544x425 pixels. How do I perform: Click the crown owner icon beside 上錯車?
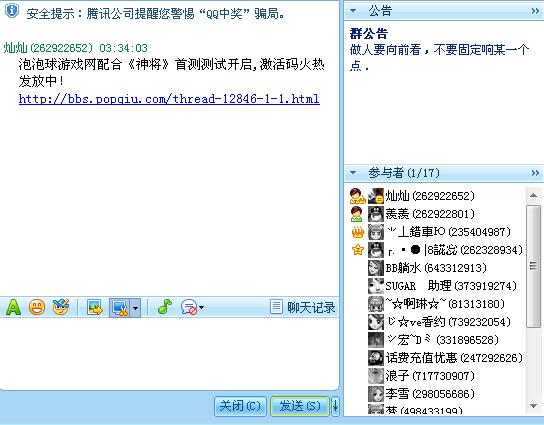(x=358, y=232)
